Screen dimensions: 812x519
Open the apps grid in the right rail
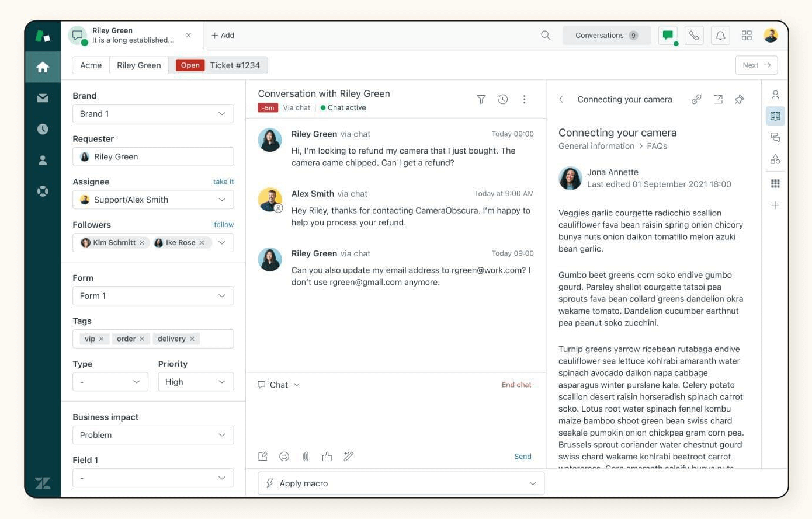[775, 183]
